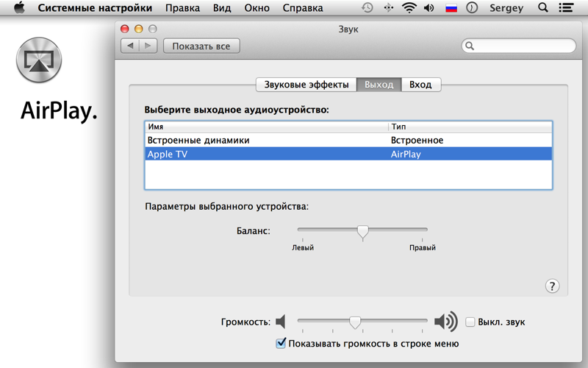Open the clock menu bar icon

tap(472, 7)
